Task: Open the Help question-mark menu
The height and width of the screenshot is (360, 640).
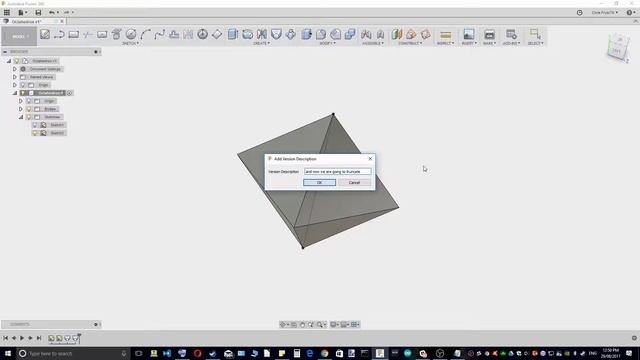Action: point(631,13)
